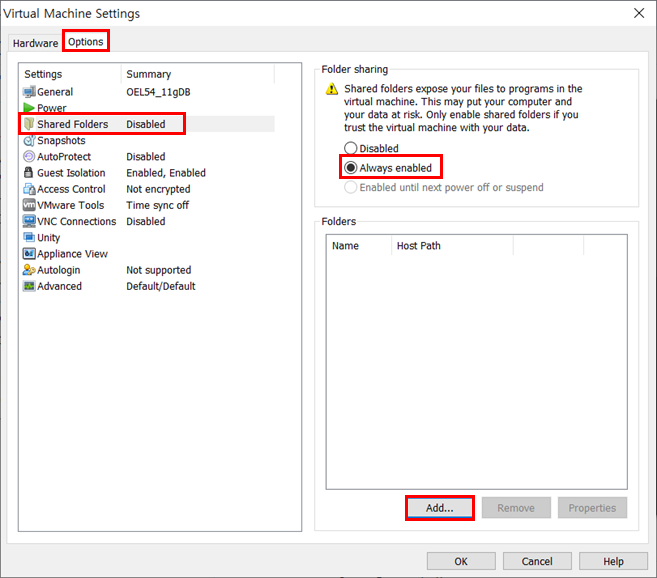Select the Advanced row label
Screen dimensions: 657x578
point(59,286)
